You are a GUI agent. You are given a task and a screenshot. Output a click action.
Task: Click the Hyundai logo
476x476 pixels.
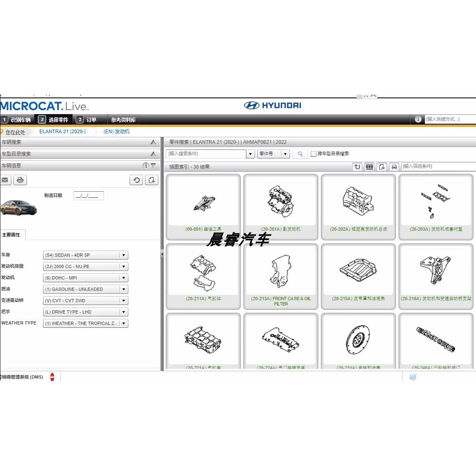coord(273,105)
